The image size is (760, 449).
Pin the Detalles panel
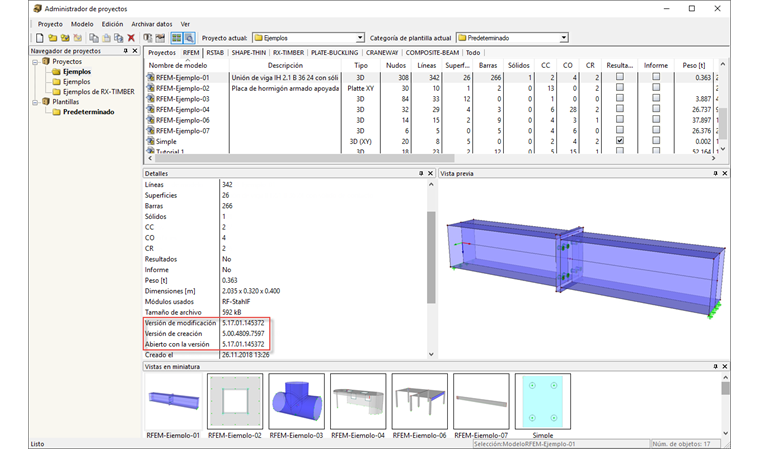(x=421, y=173)
